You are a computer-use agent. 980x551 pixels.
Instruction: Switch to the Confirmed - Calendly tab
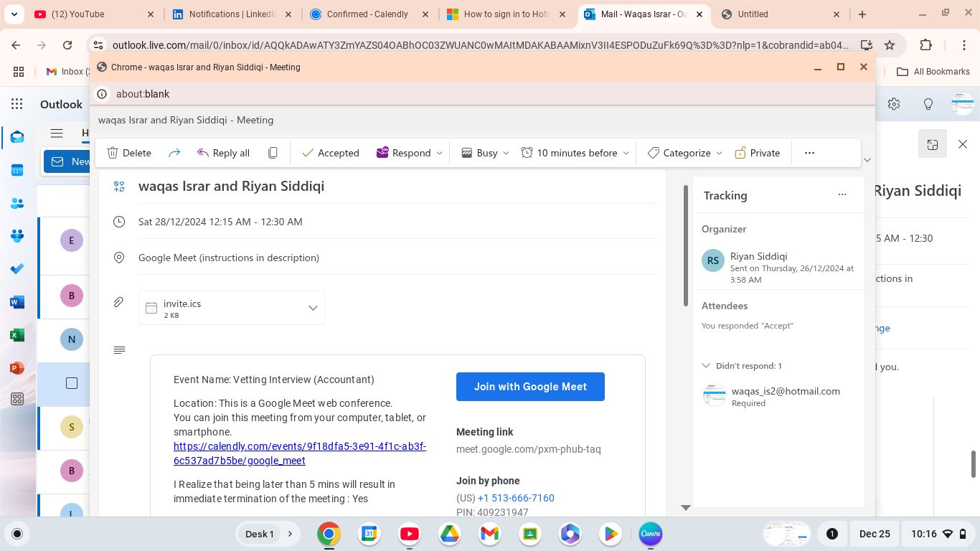pos(367,14)
